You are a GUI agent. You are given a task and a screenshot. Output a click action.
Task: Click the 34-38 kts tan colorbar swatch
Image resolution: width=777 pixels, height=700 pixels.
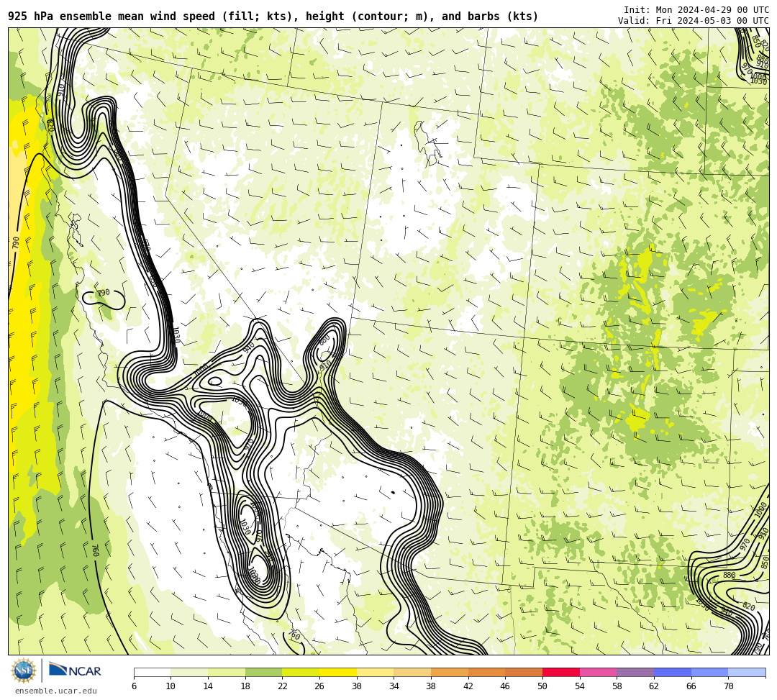[412, 672]
